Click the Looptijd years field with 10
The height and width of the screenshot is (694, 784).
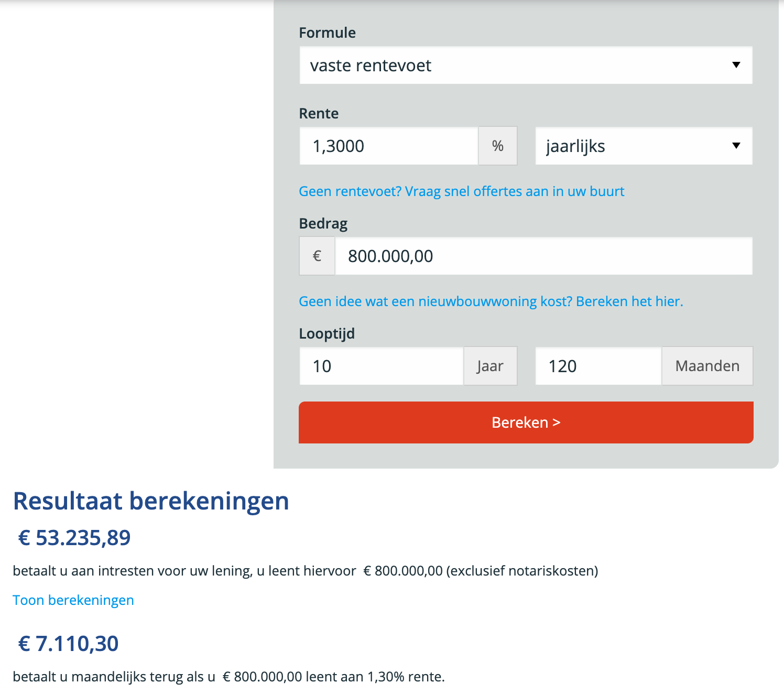[x=382, y=366]
